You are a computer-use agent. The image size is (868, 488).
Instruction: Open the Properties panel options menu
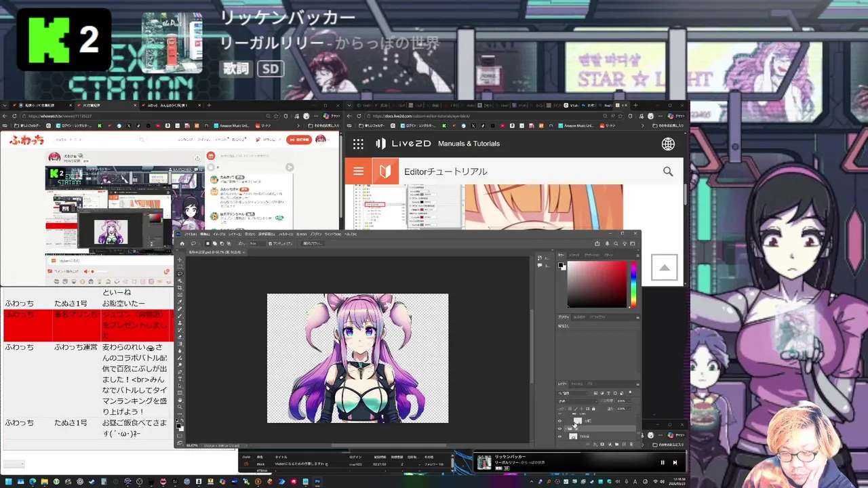point(637,317)
